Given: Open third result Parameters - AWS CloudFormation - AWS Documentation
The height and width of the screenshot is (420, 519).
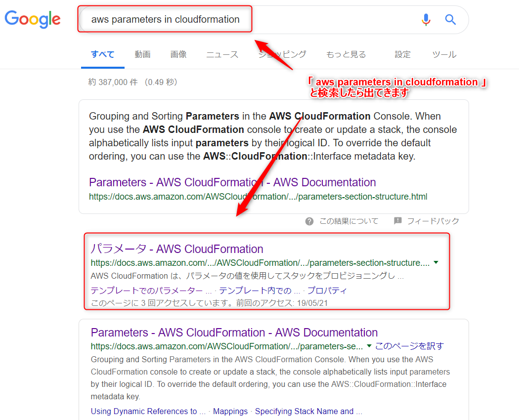Looking at the screenshot, I should click(234, 333).
